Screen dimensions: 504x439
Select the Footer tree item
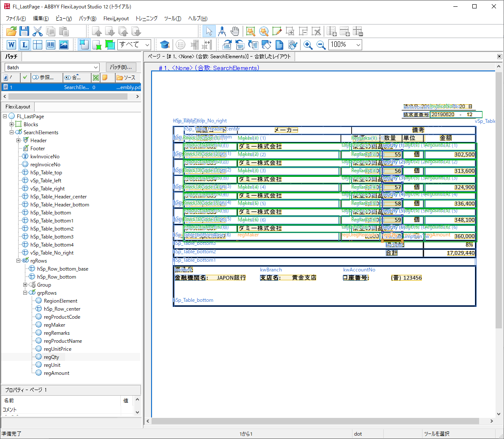(x=38, y=149)
